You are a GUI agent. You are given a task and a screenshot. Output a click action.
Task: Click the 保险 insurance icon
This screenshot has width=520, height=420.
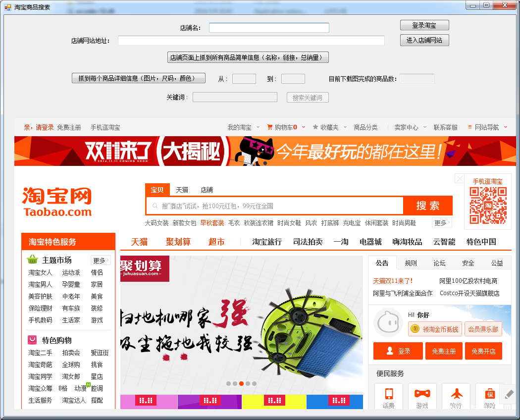pos(490,394)
